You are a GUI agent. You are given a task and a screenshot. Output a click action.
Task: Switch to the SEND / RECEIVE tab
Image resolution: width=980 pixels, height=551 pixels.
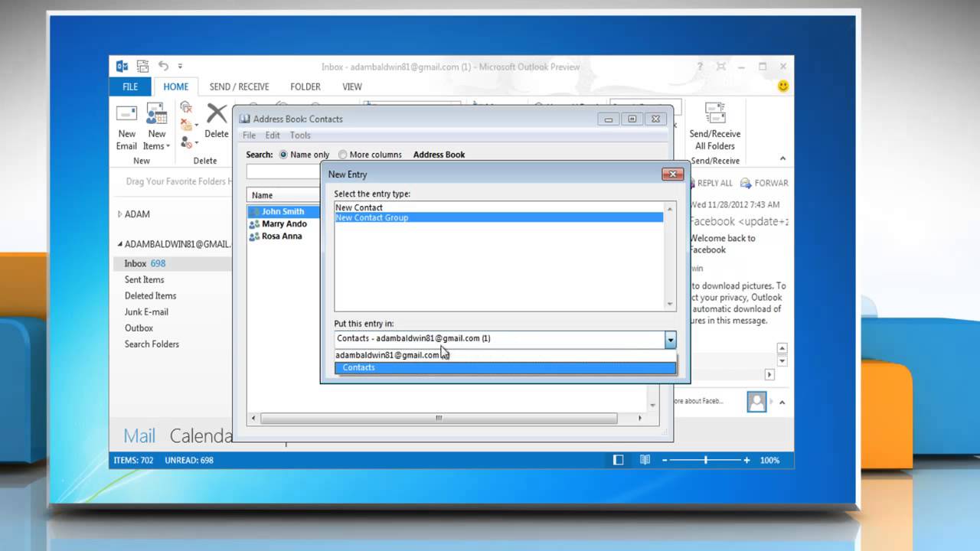coord(239,86)
